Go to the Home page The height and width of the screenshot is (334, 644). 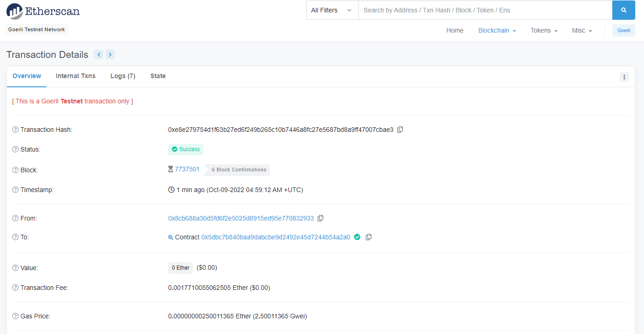point(455,30)
